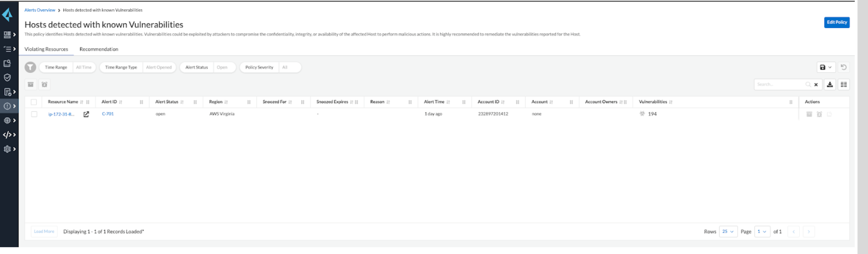Switch to the Violating Resources tab
This screenshot has height=254, width=868.
46,49
